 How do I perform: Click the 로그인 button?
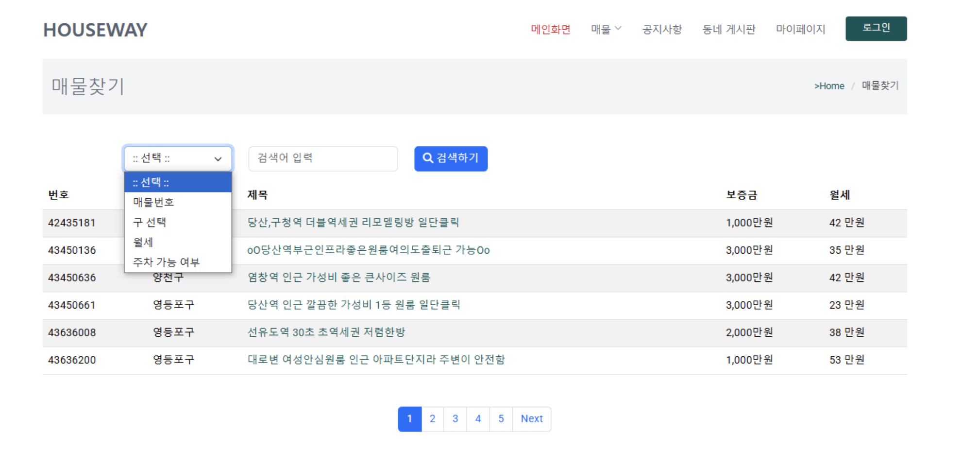[876, 28]
